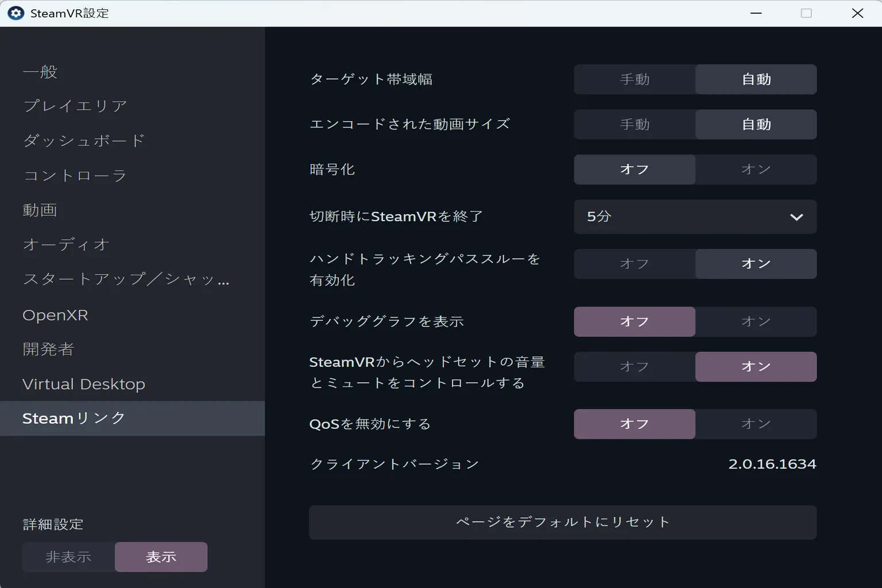Click the QoSを無効にする label
This screenshot has width=882, height=588.
click(x=370, y=424)
